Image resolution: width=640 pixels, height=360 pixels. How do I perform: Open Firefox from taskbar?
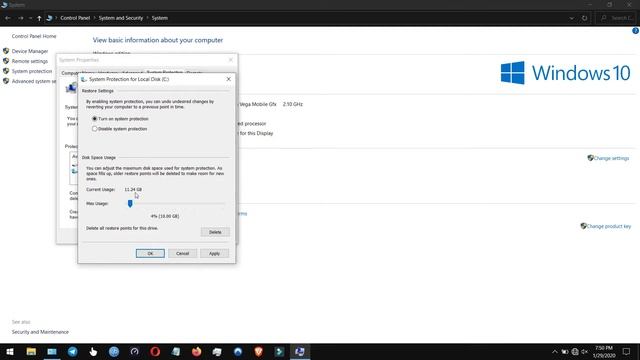coord(196,352)
